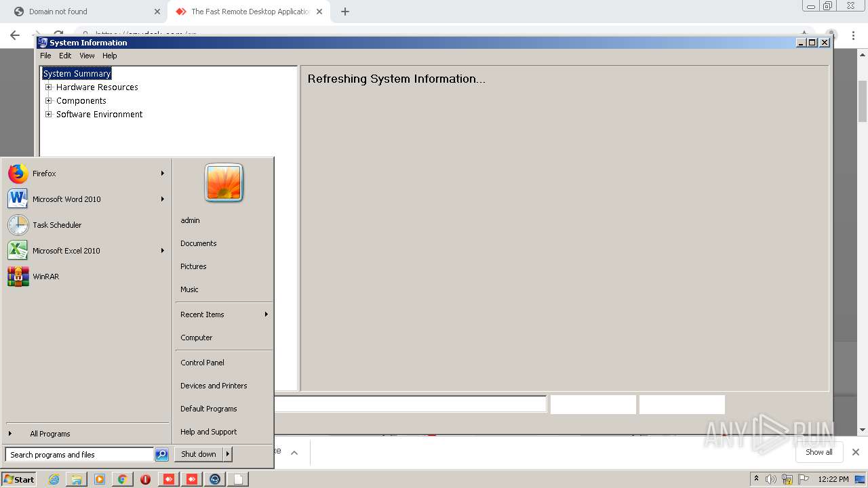The height and width of the screenshot is (488, 868).
Task: Open Windows Explorer folder icon in taskbar
Action: pos(77,479)
